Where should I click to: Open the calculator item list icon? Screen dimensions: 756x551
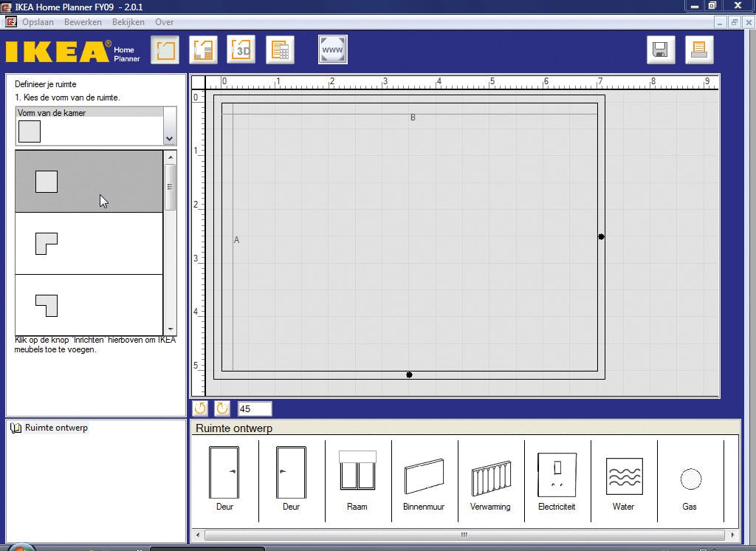(280, 49)
